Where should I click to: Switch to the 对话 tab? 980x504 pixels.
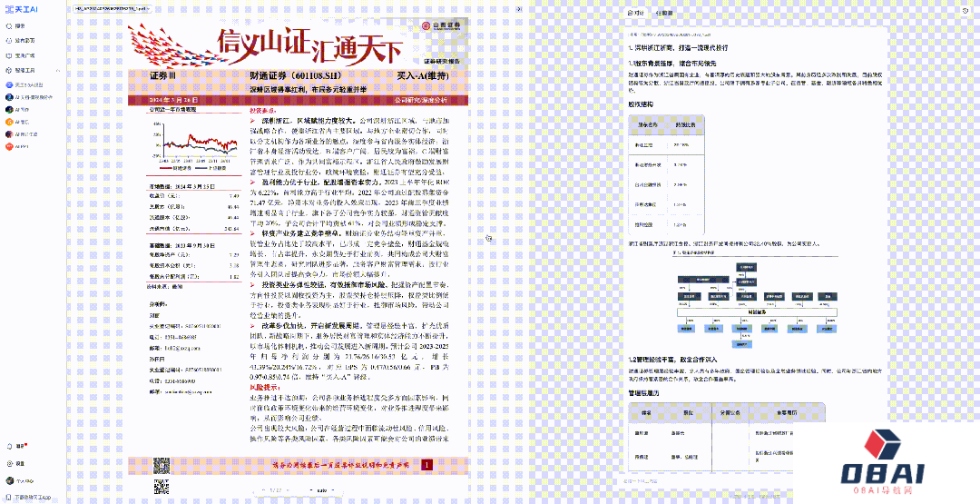[x=637, y=15]
